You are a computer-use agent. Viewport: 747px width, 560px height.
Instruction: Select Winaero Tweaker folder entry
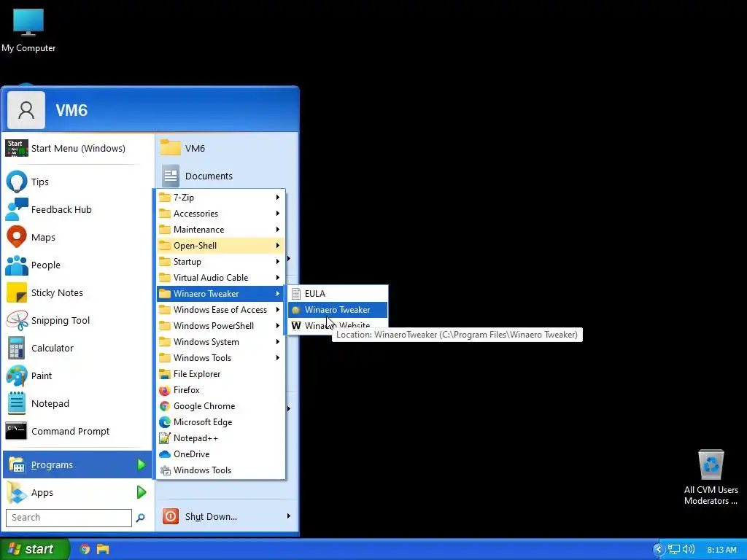pyautogui.click(x=220, y=293)
